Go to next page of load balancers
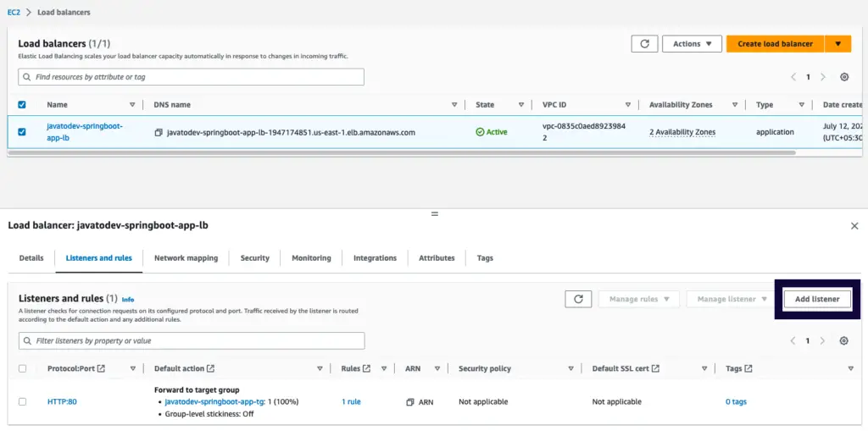The image size is (868, 431). pyautogui.click(x=822, y=77)
